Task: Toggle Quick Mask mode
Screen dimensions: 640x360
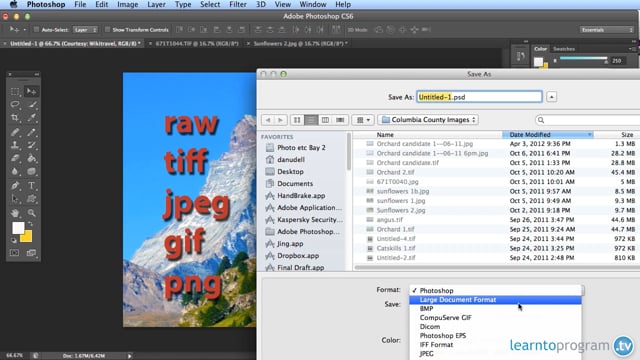Action: coord(15,253)
